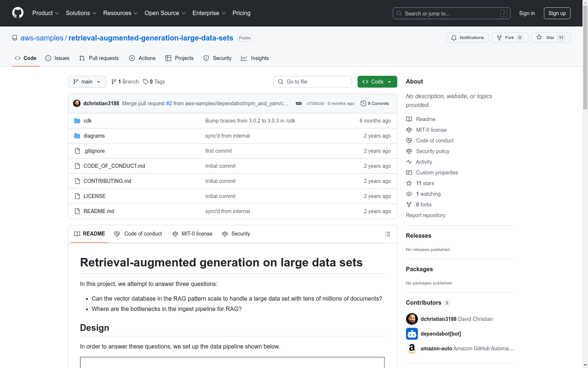Image resolution: width=588 pixels, height=368 pixels.
Task: Click 'Bump braces from 3.0.2 to 3.0.3' commit message
Action: [x=250, y=121]
